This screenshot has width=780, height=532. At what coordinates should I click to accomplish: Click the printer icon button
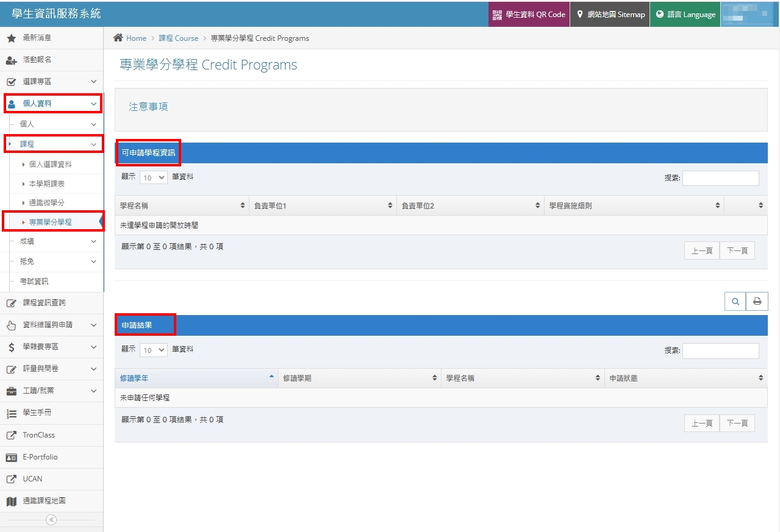pyautogui.click(x=757, y=301)
